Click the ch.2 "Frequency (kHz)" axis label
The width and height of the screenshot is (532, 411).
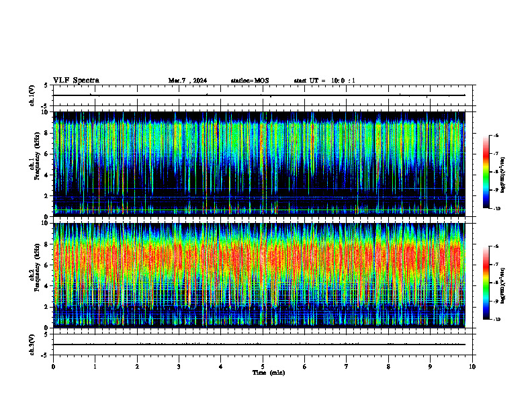click(37, 267)
